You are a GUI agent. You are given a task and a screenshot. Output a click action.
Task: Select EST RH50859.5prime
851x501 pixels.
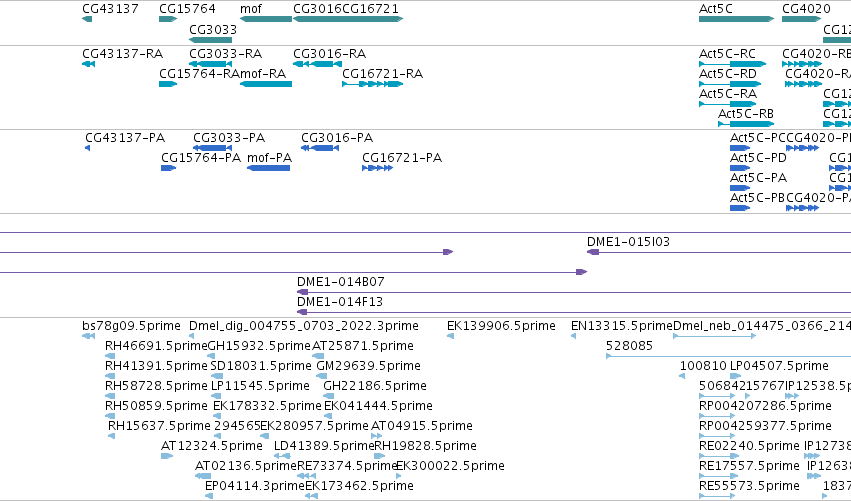pyautogui.click(x=110, y=417)
